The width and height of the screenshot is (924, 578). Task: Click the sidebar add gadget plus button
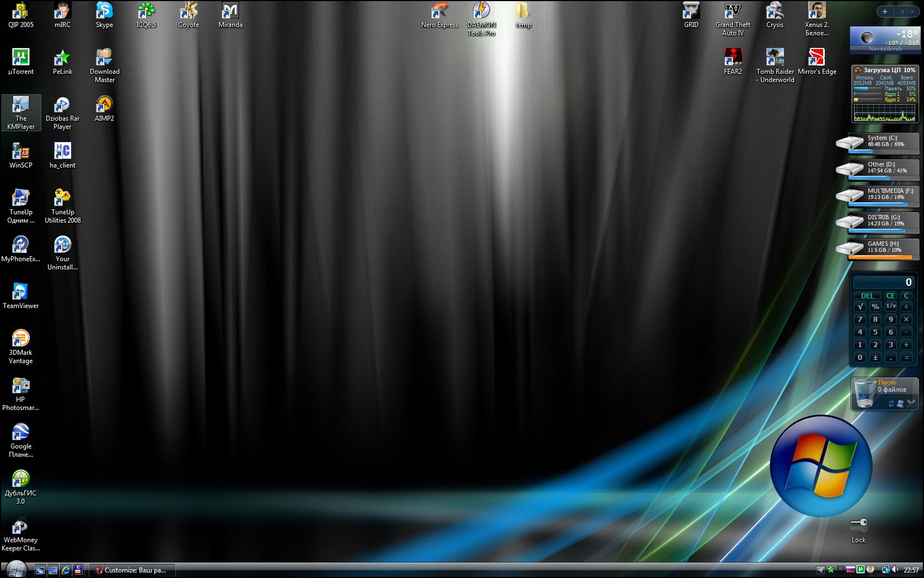pos(885,12)
